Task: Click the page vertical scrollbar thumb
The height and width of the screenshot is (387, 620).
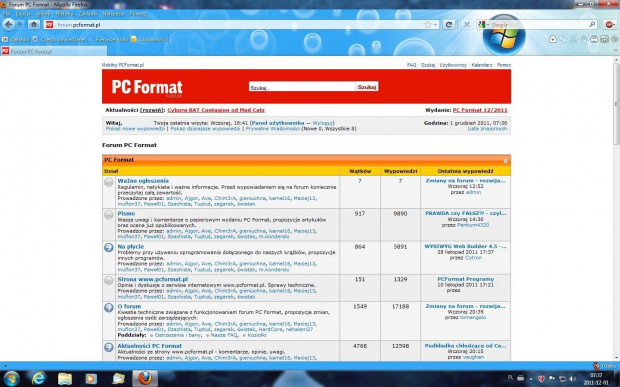Action: 616,104
